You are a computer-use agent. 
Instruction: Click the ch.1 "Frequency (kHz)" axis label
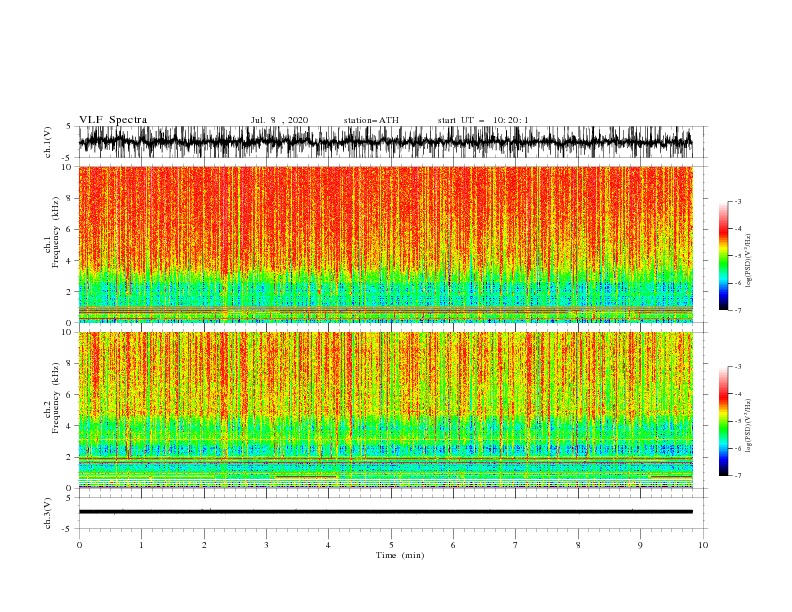[56, 232]
